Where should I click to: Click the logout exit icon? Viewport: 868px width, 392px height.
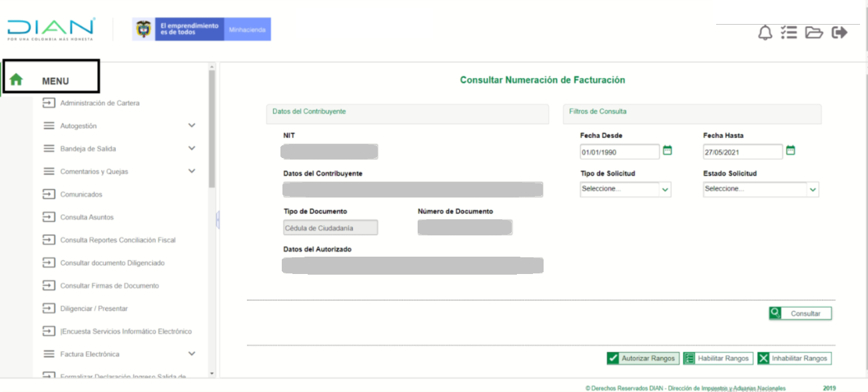839,32
